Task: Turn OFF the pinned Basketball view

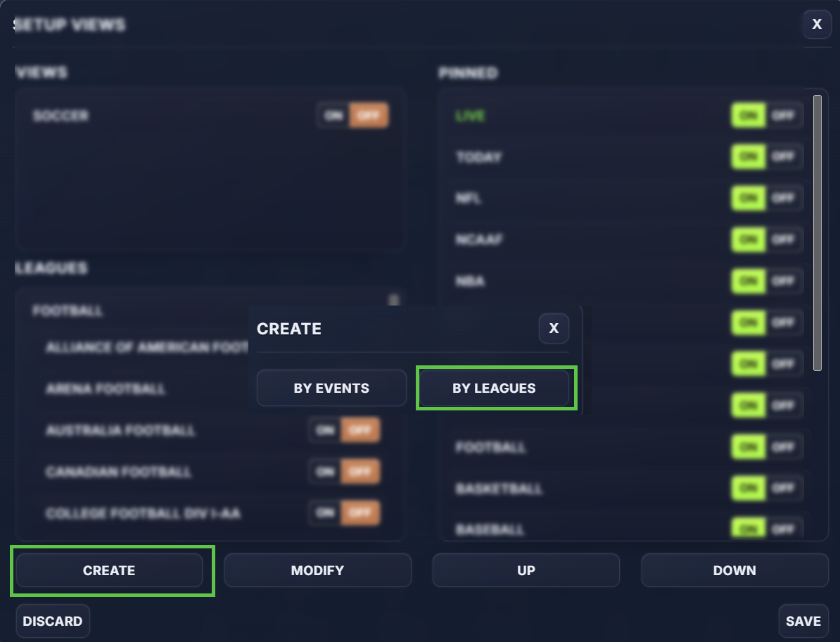Action: click(783, 489)
